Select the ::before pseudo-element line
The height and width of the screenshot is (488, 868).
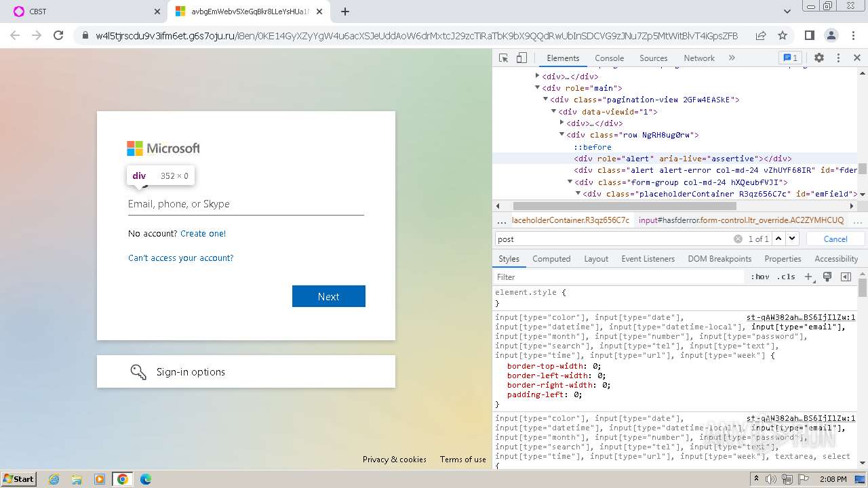coord(593,147)
